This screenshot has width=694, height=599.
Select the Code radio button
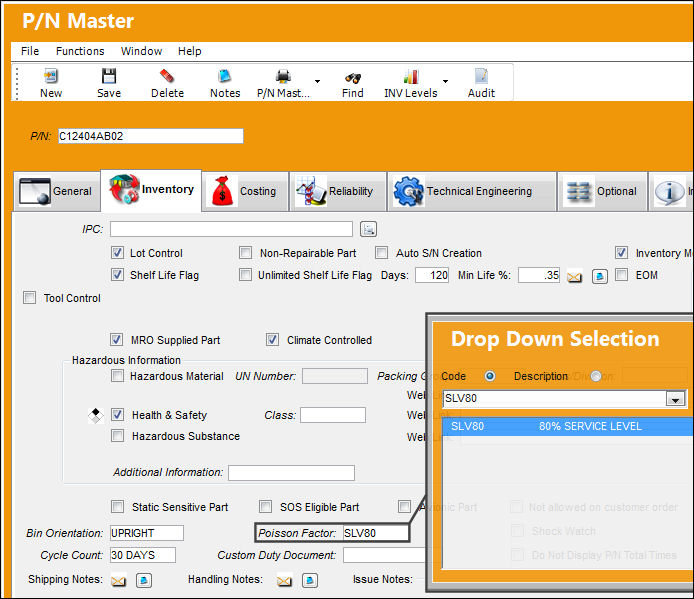(x=490, y=376)
